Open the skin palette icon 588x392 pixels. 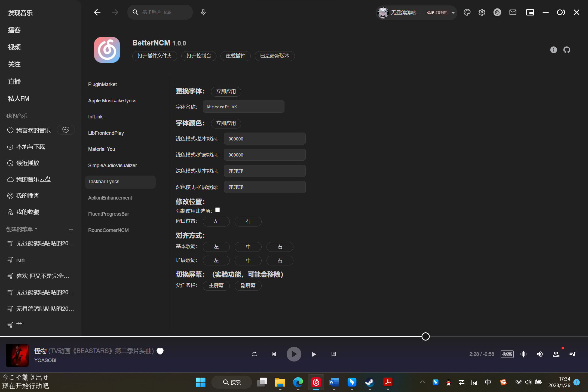click(467, 12)
